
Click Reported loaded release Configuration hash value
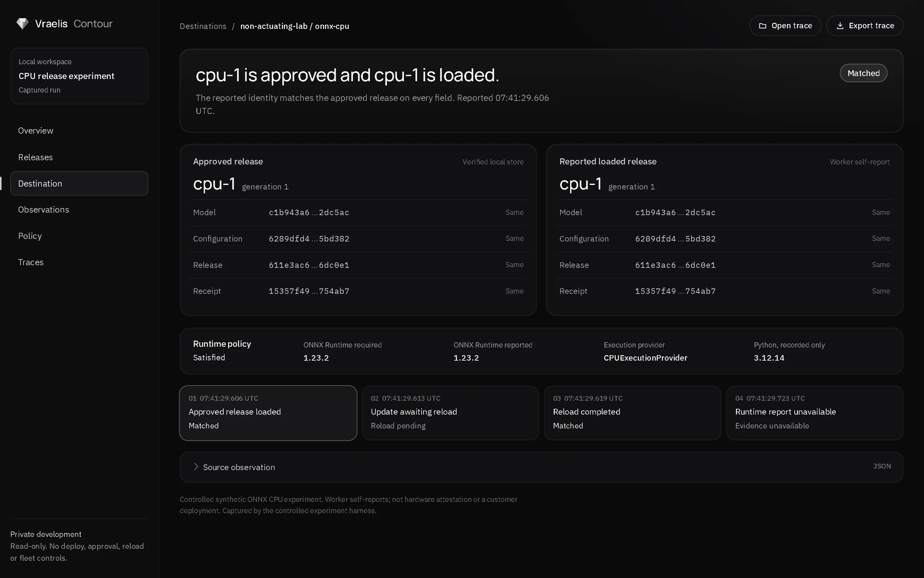(x=675, y=239)
